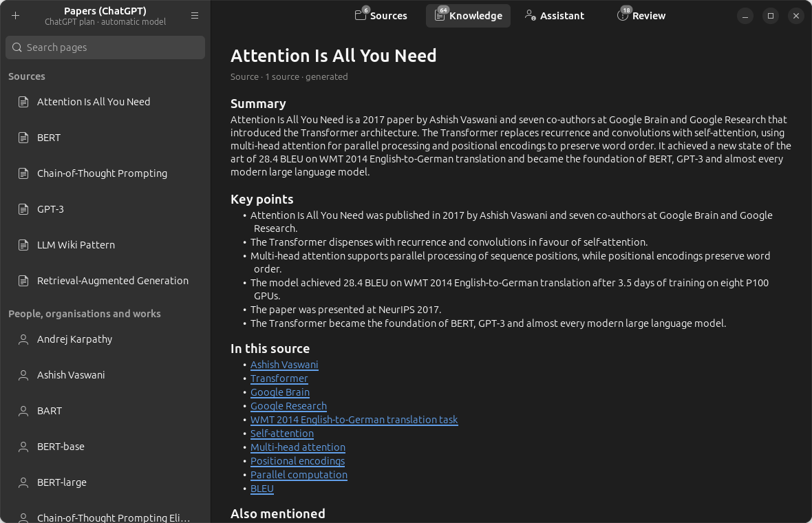Click the search magnifier icon
This screenshot has height=523, width=812.
pos(17,47)
